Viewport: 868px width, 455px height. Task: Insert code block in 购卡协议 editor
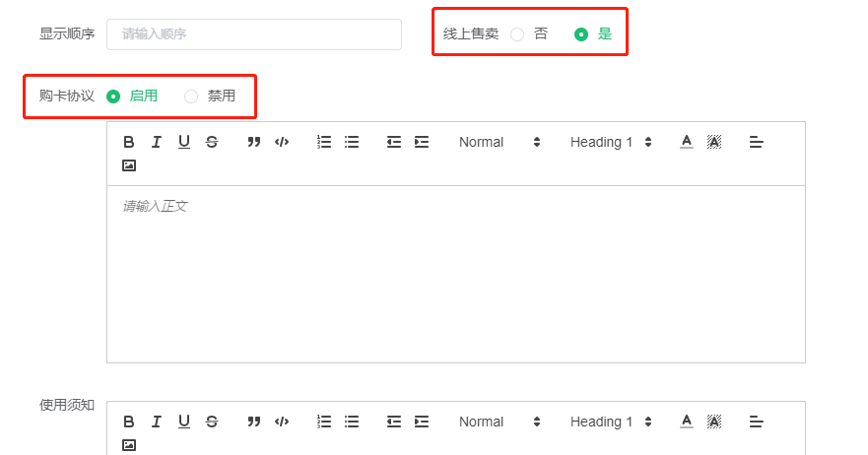[x=282, y=142]
